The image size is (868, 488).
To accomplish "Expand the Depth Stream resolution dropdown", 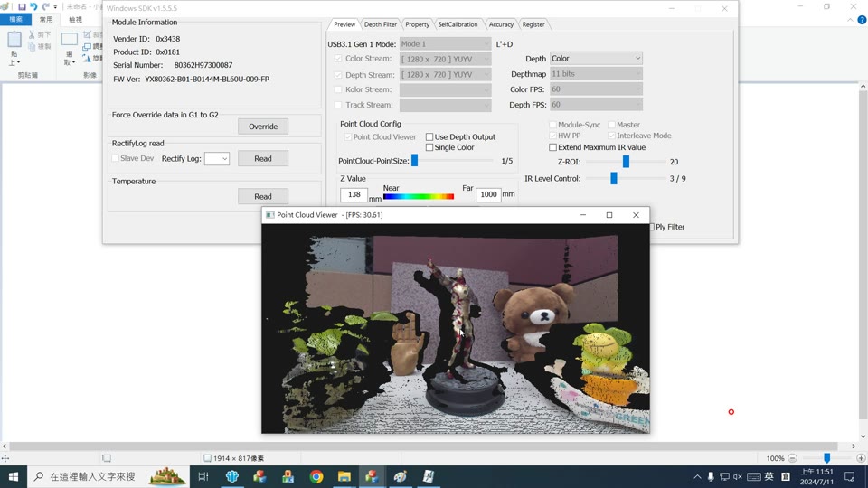I will [x=445, y=75].
